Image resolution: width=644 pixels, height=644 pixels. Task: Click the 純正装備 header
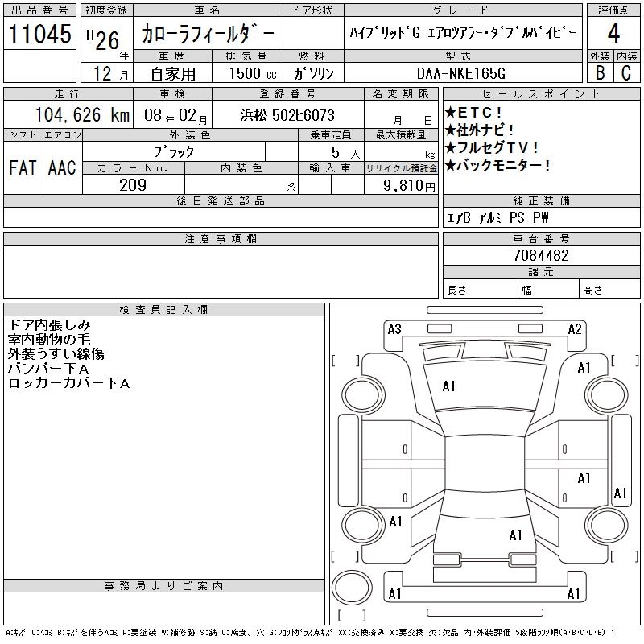point(541,200)
